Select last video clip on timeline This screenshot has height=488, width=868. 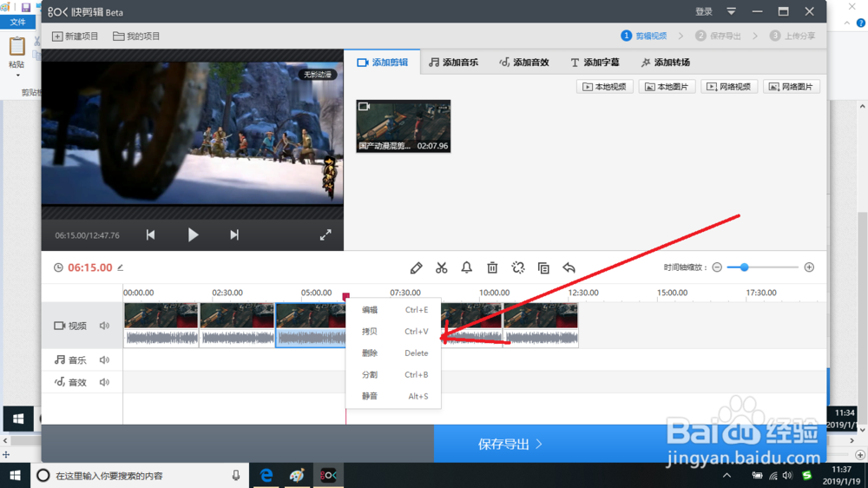[541, 325]
